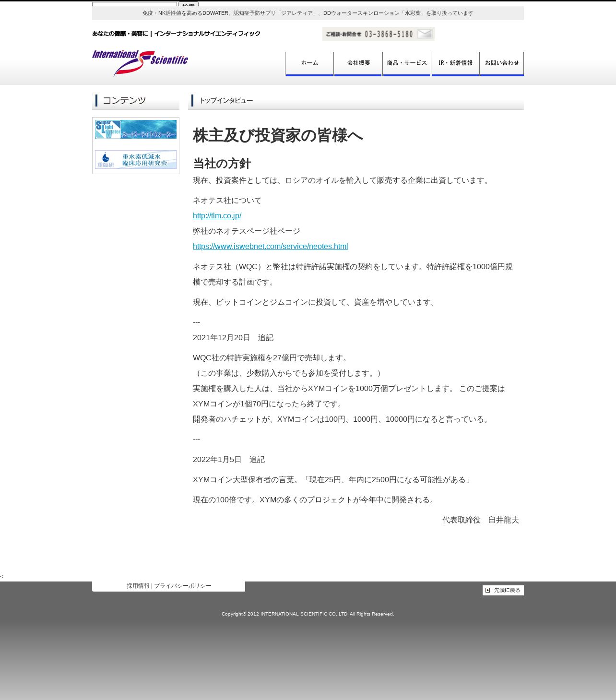
Task: Click the Copyright 2012 footer text
Action: pyautogui.click(x=308, y=614)
